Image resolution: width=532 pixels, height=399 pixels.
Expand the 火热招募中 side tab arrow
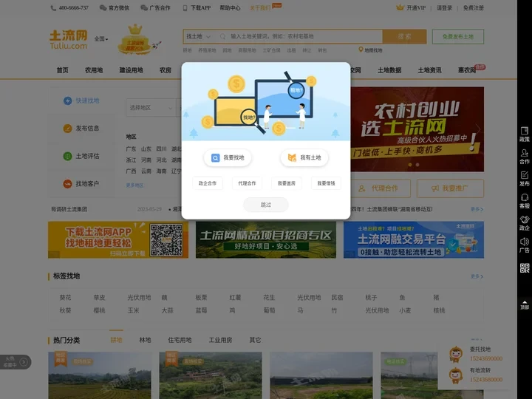[24, 362]
